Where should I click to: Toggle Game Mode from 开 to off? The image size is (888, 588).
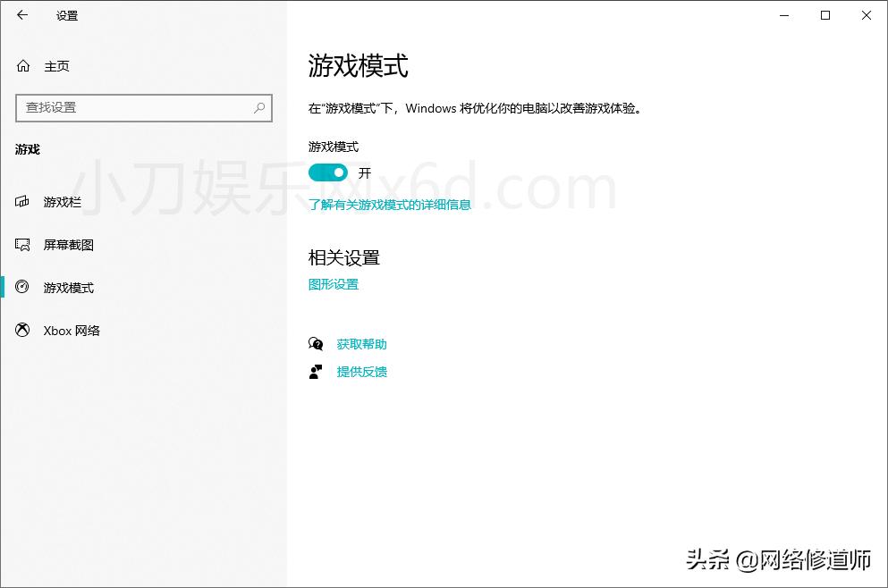[327, 172]
